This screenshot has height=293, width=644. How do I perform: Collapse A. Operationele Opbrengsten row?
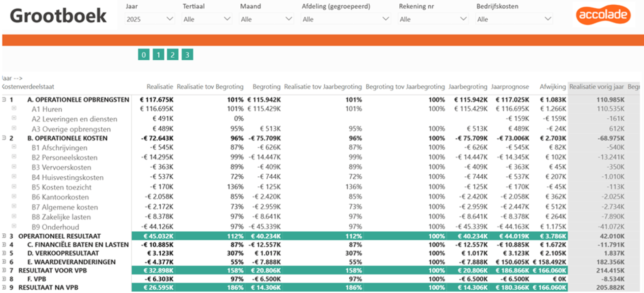[4, 99]
